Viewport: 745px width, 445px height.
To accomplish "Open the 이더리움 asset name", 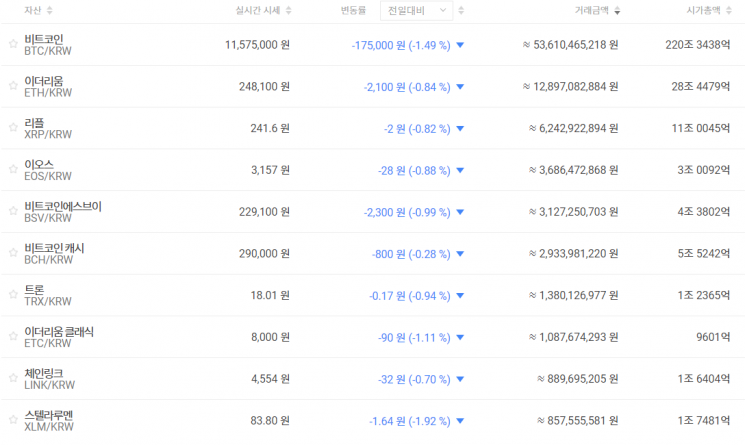I will [44, 81].
